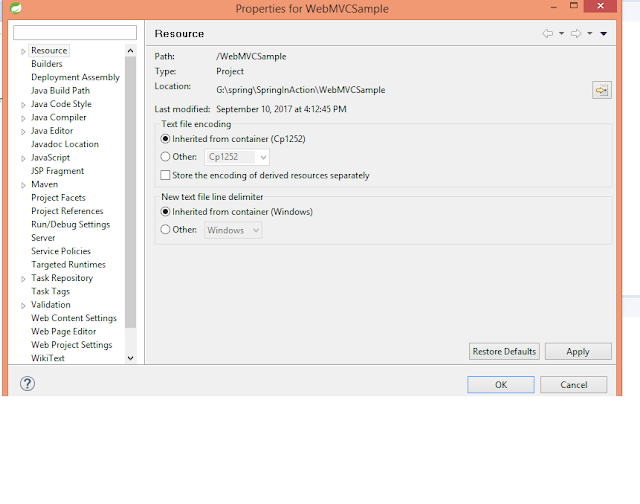Image resolution: width=640 pixels, height=504 pixels.
Task: Open the Cp1252 encoding combo box
Action: pos(237,157)
